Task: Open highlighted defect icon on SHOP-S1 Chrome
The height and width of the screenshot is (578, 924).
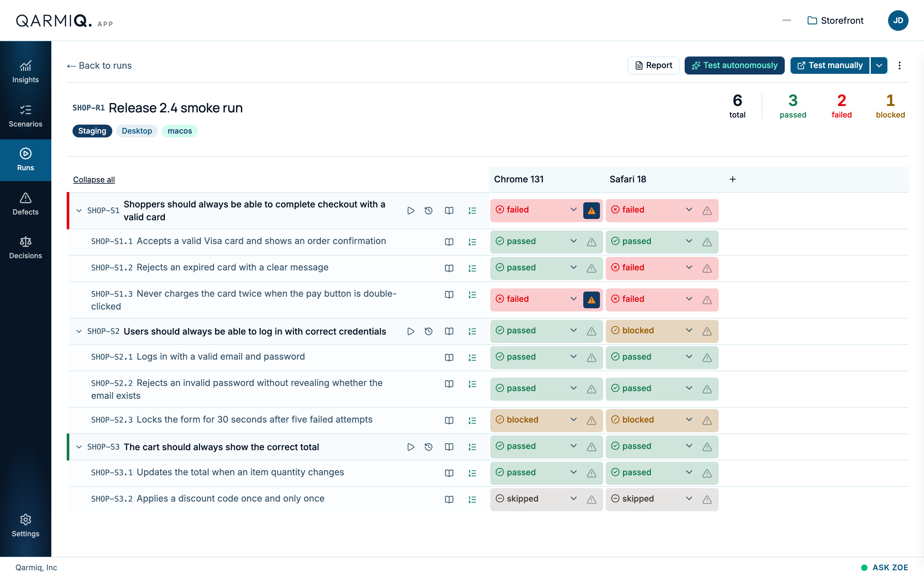Action: point(591,211)
